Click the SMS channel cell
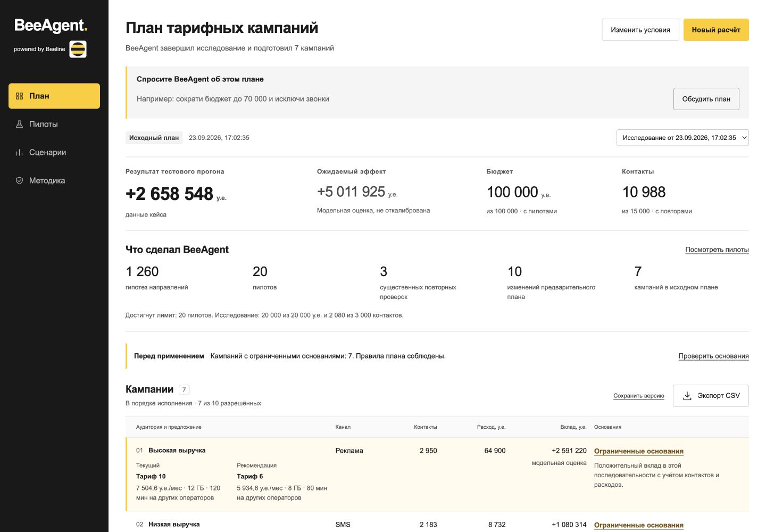This screenshot has width=766, height=532. (343, 525)
